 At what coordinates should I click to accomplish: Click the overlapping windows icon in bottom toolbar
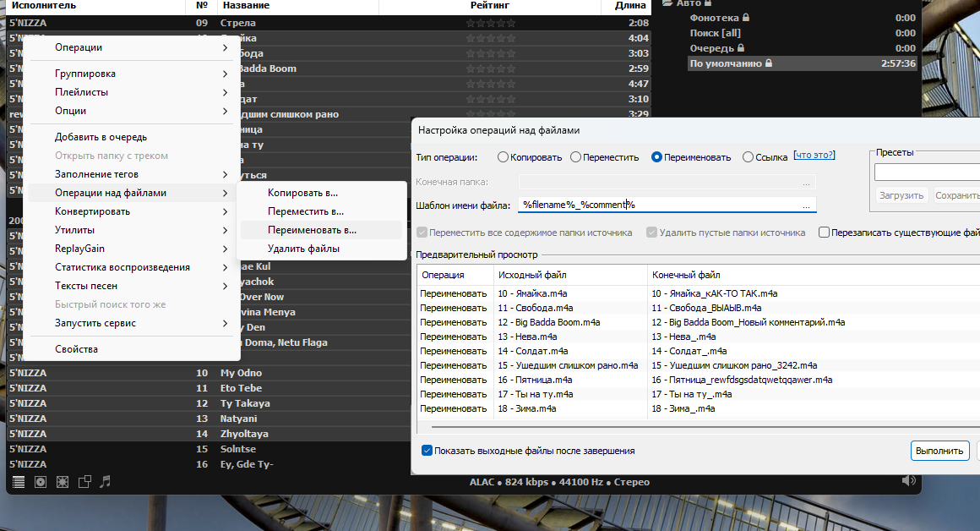point(84,482)
